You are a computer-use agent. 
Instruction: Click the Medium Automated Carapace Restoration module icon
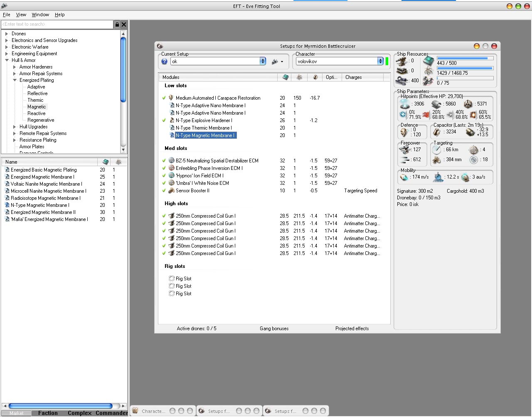pyautogui.click(x=171, y=98)
